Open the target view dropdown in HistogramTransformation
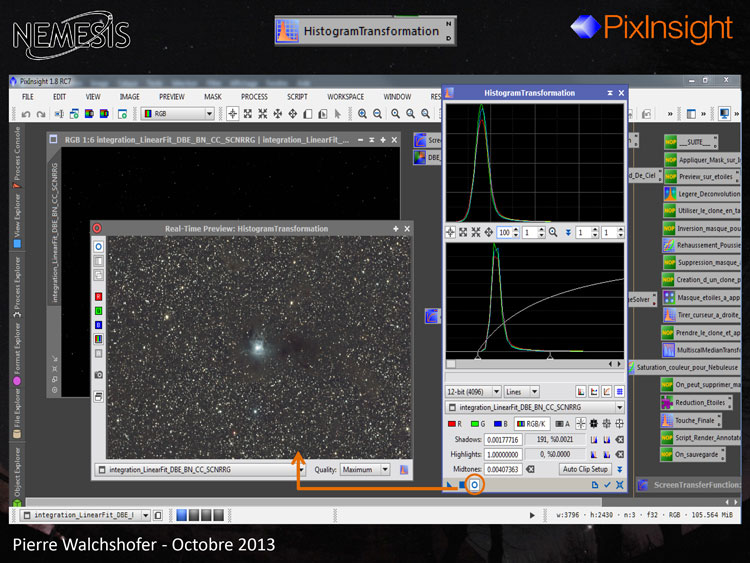Viewport: 750px width, 563px height. pos(535,408)
